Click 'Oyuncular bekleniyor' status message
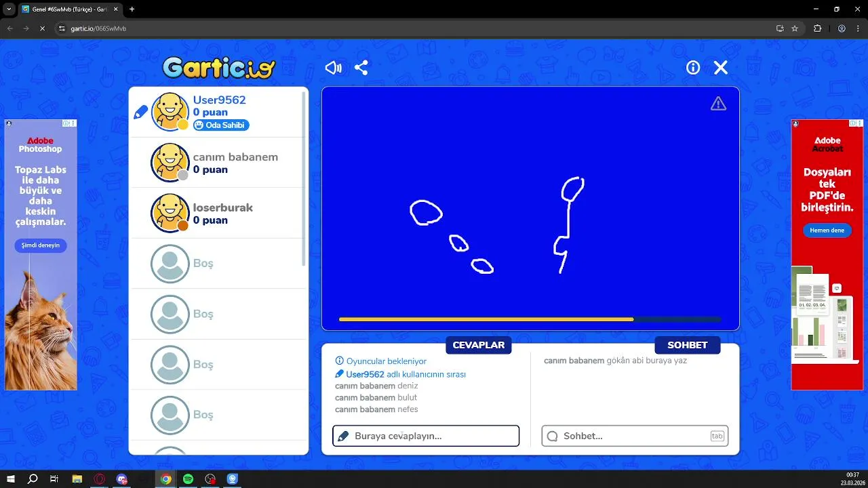 (387, 361)
